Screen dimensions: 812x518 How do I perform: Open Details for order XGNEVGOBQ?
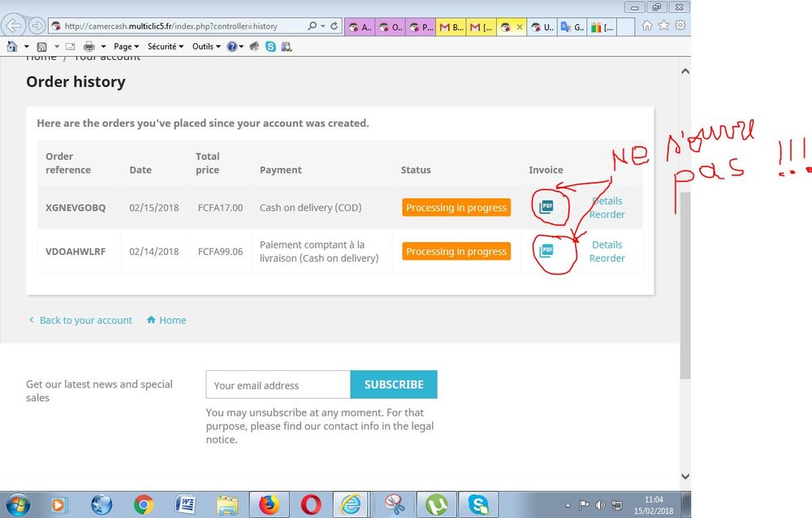pyautogui.click(x=607, y=201)
